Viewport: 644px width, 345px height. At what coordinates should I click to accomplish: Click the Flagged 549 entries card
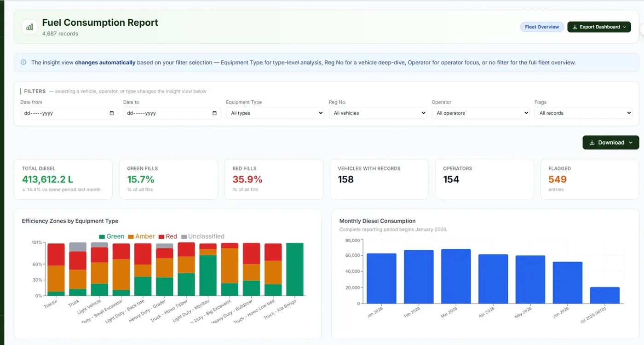point(590,179)
